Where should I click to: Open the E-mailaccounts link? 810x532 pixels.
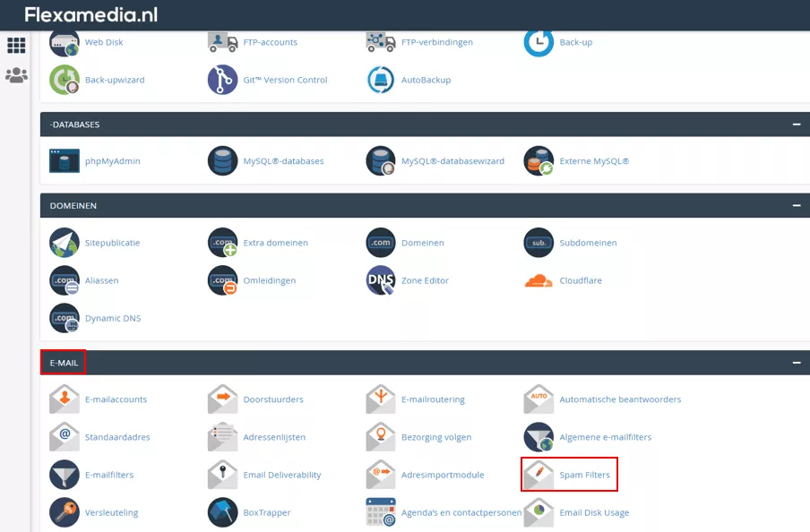pyautogui.click(x=116, y=399)
